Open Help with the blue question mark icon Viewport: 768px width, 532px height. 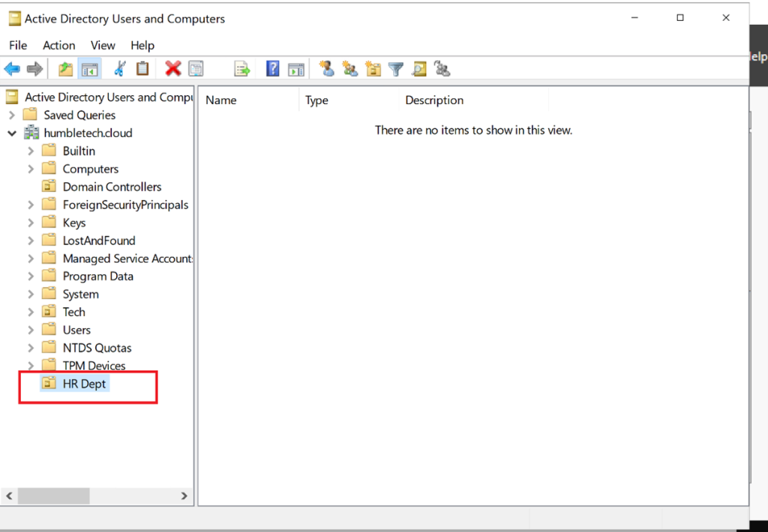pos(273,70)
